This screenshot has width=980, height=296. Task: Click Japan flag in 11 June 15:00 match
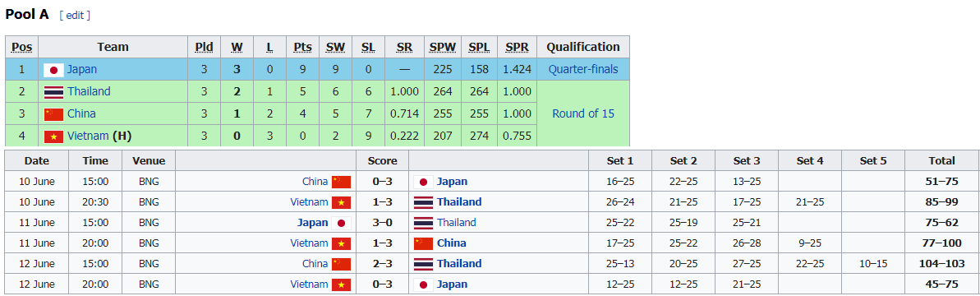[341, 223]
